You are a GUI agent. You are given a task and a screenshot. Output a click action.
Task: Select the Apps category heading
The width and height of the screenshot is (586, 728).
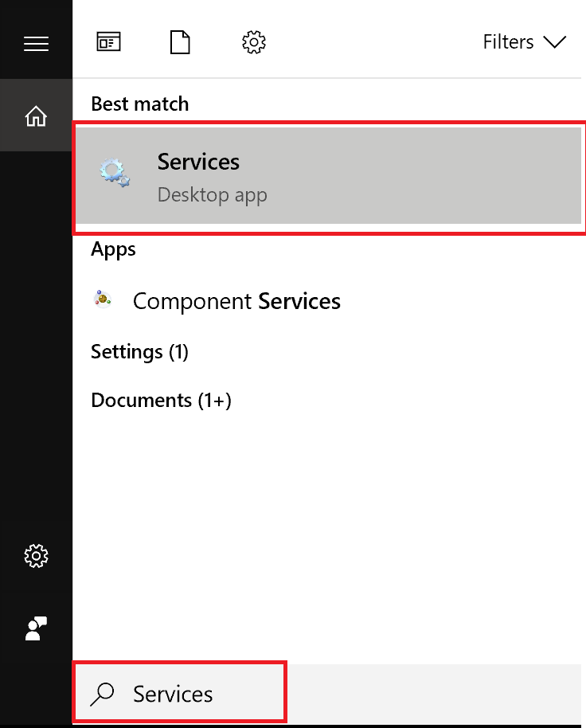click(x=113, y=250)
